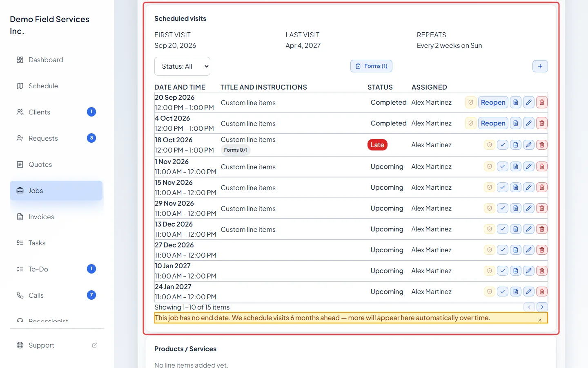Click 'Alex Martinez' on the 1 Nov 2026 row
The width and height of the screenshot is (588, 368).
pyautogui.click(x=431, y=166)
